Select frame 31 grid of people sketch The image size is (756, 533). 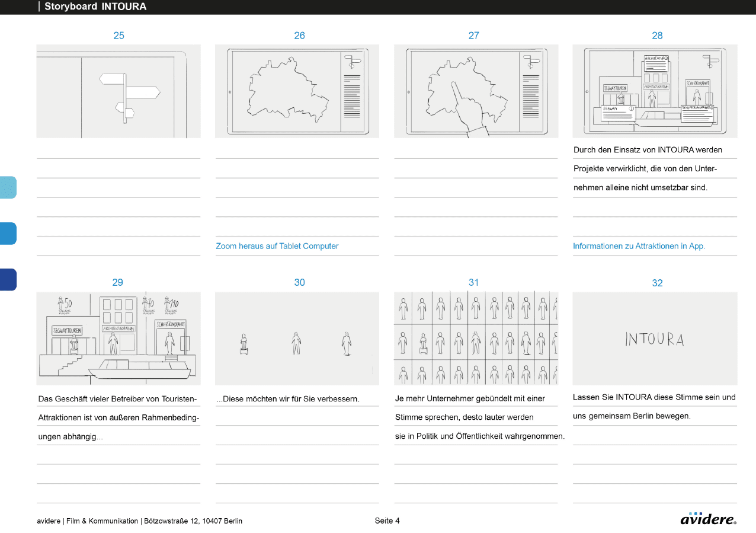(x=476, y=339)
